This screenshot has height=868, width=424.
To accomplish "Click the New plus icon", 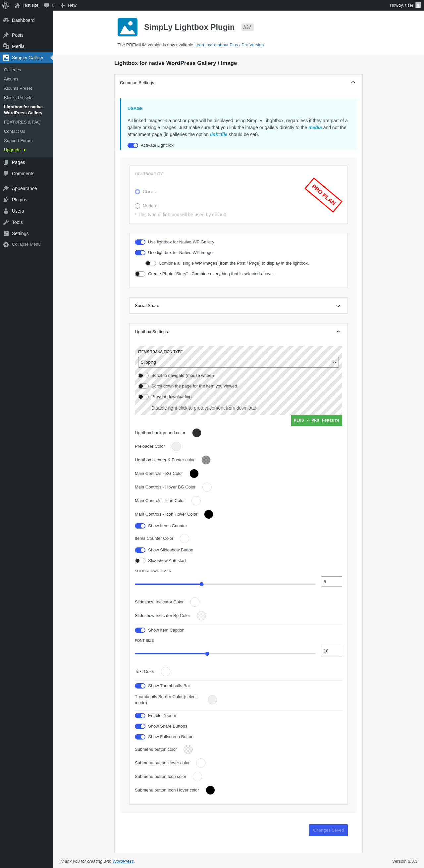I will pyautogui.click(x=63, y=5).
